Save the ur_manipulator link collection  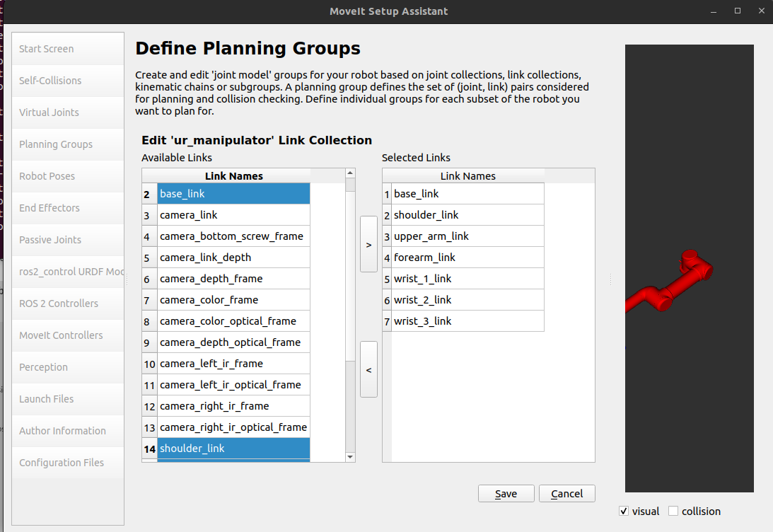click(506, 494)
